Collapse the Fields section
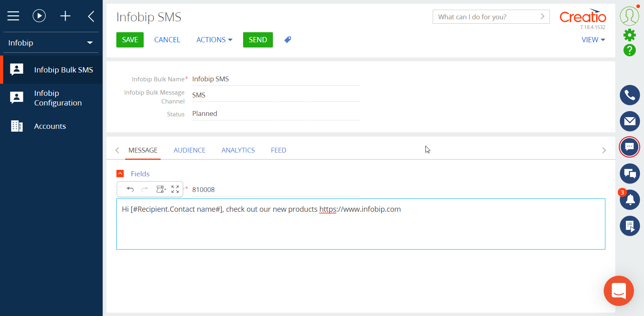The image size is (644, 316). pyautogui.click(x=120, y=173)
